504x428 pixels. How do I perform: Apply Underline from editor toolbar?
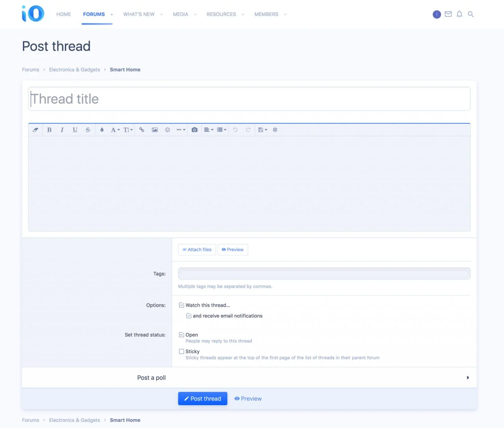click(75, 130)
